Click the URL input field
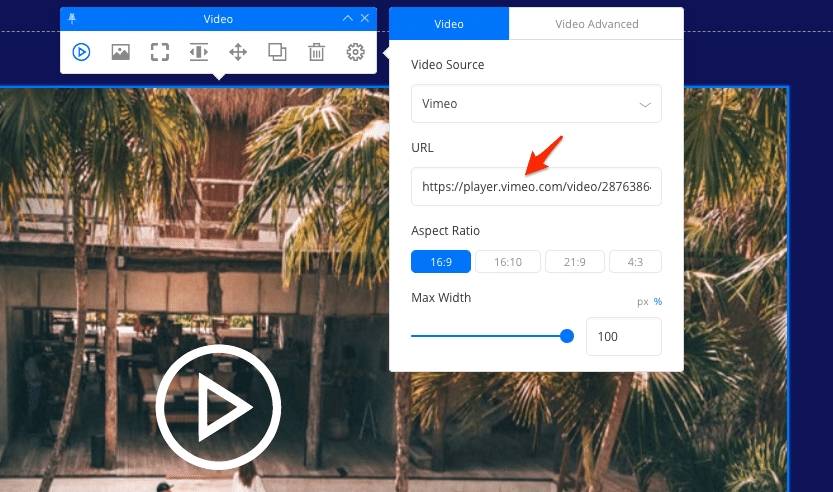833x492 pixels. tap(536, 187)
